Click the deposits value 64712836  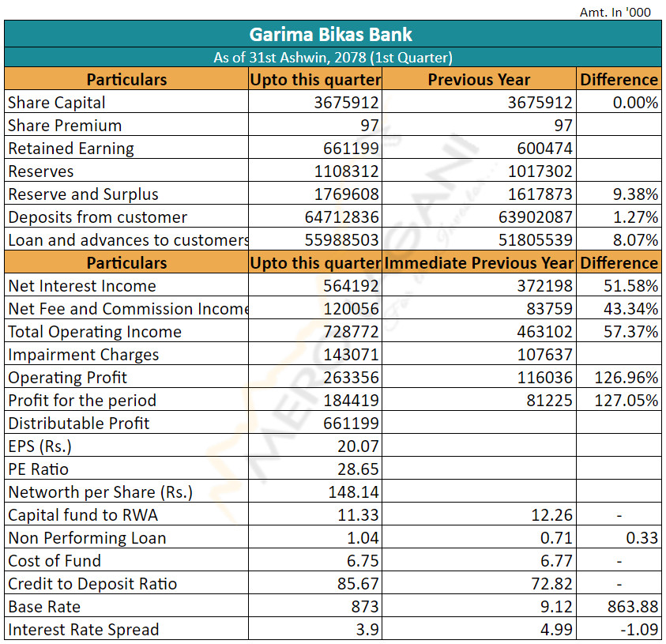[x=341, y=217]
